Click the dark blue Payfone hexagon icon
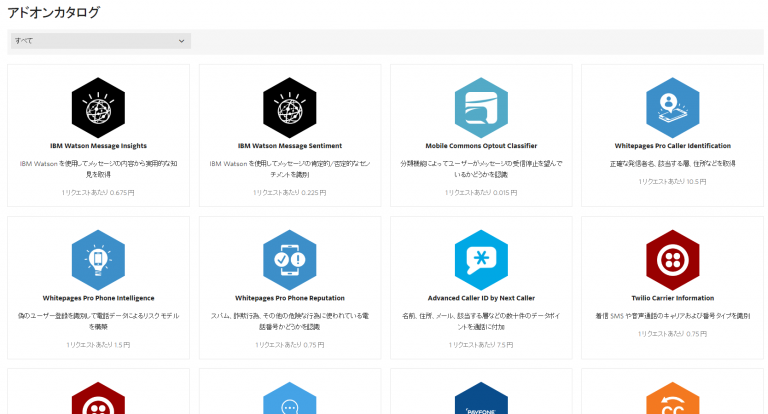Viewport: 768px width, 414px height. tap(481, 398)
